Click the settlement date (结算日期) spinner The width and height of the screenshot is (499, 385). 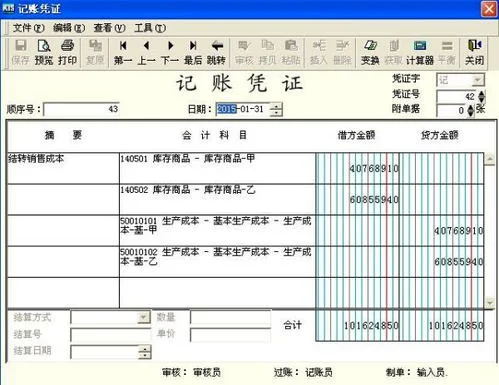144,352
